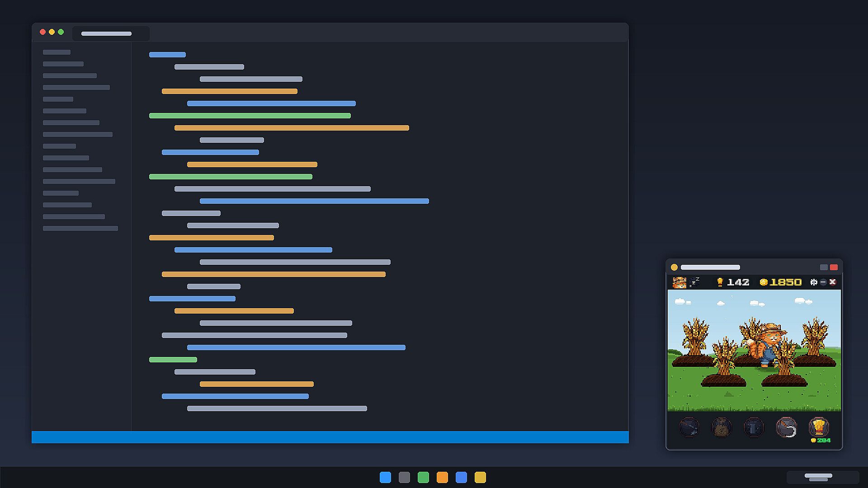
Task: Open the green app in the dock
Action: (x=423, y=478)
